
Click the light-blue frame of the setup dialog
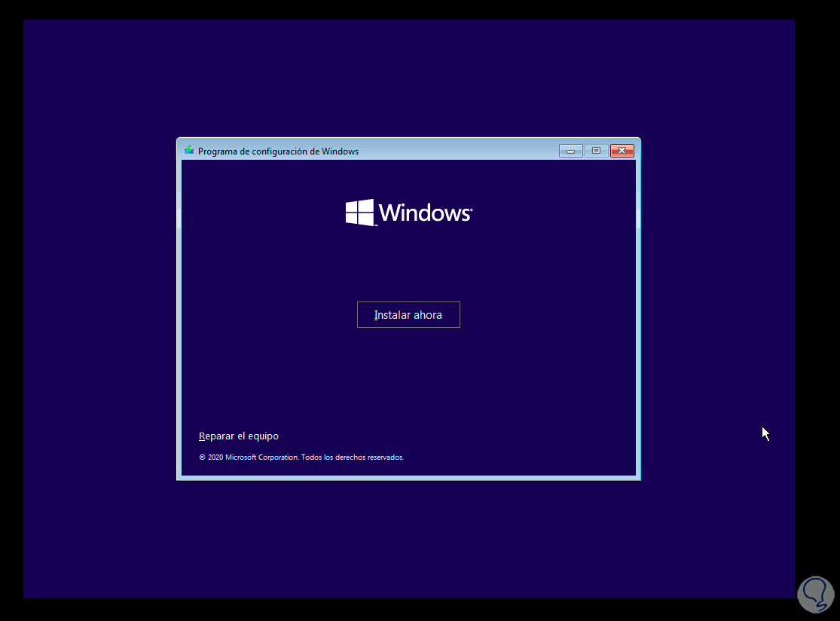409,477
